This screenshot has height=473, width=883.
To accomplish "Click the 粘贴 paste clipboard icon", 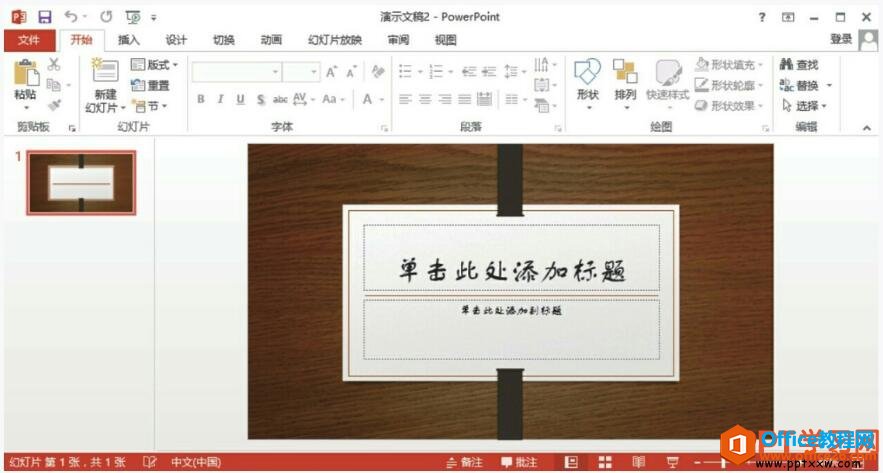I will (26, 72).
